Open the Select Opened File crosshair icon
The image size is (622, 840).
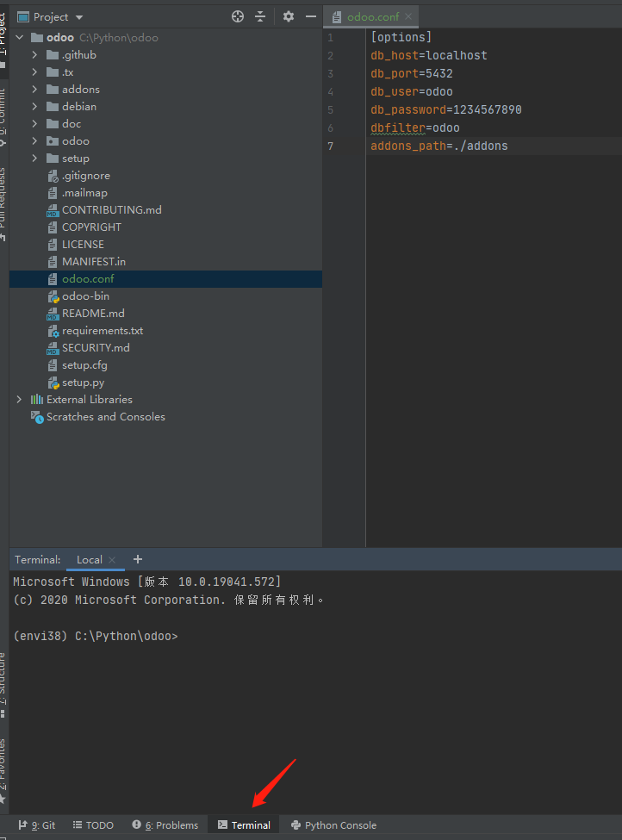pyautogui.click(x=237, y=16)
